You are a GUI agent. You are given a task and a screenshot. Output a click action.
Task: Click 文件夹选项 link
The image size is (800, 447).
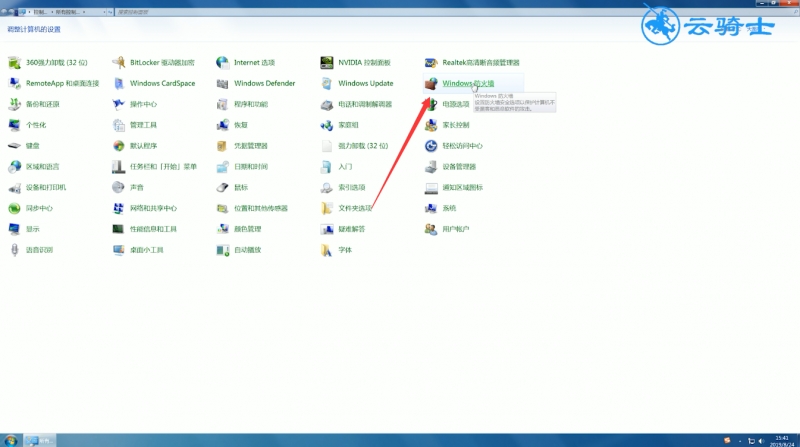tap(355, 208)
